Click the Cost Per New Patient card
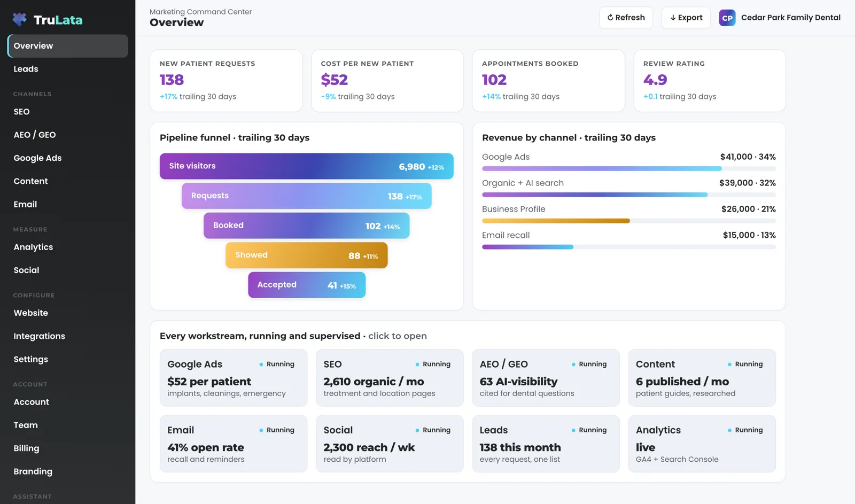This screenshot has width=855, height=504. click(387, 81)
